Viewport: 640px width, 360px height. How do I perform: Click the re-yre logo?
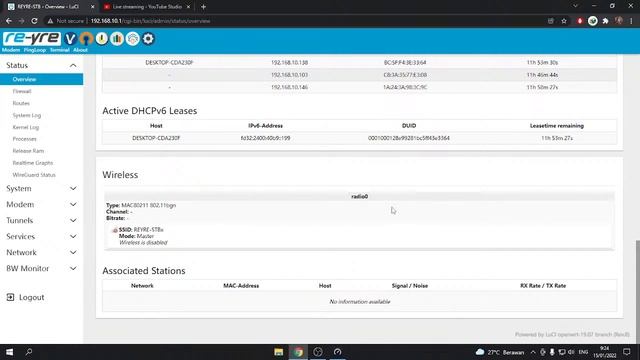pos(31,38)
